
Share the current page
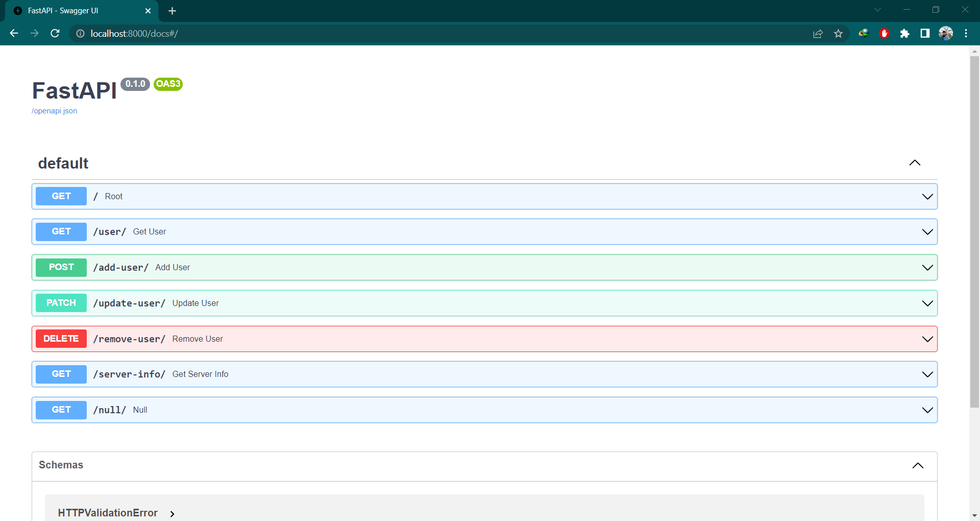click(818, 33)
